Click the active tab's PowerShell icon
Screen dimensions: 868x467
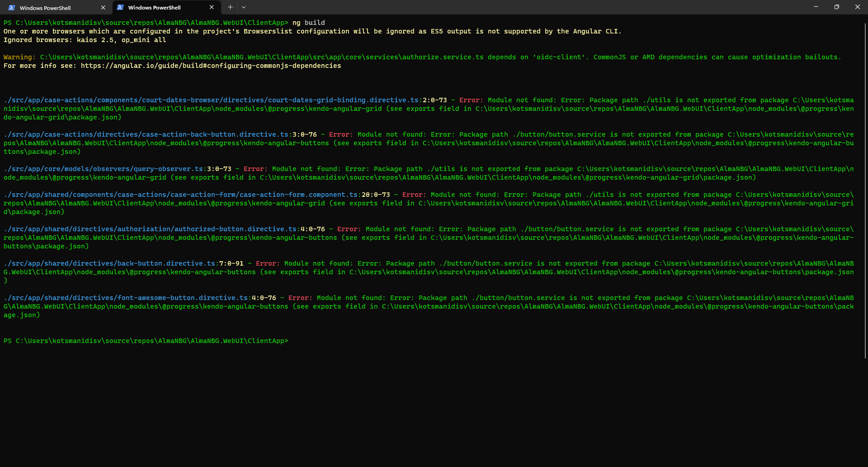click(120, 7)
